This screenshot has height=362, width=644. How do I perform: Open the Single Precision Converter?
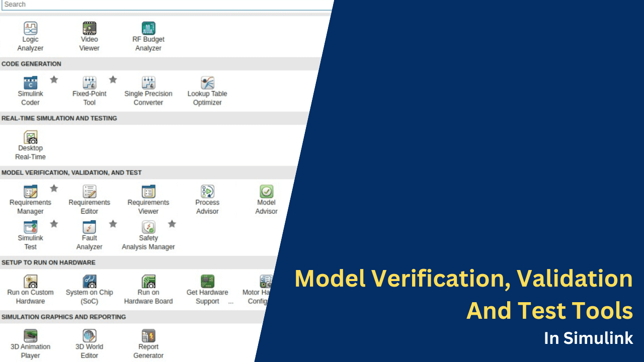148,91
